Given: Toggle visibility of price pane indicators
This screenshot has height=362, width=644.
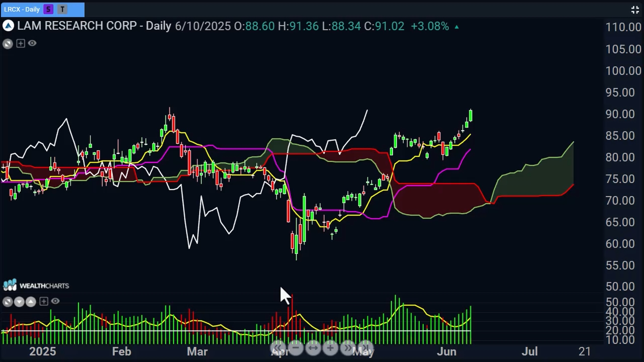Looking at the screenshot, I should tap(32, 43).
